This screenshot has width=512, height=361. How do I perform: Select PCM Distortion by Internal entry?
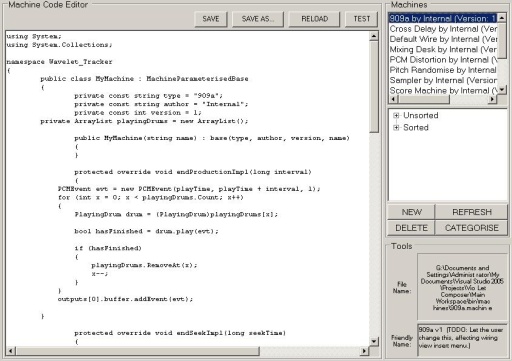(x=443, y=60)
